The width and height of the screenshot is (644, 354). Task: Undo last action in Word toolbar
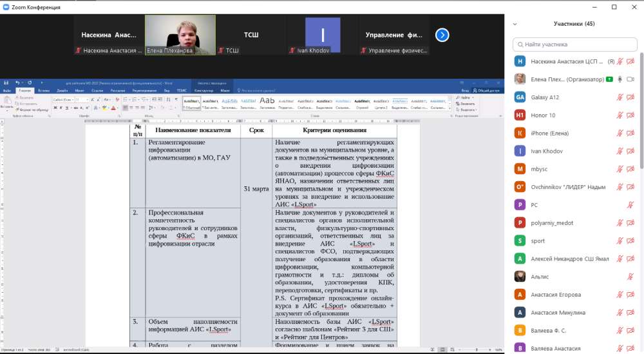tap(17, 83)
